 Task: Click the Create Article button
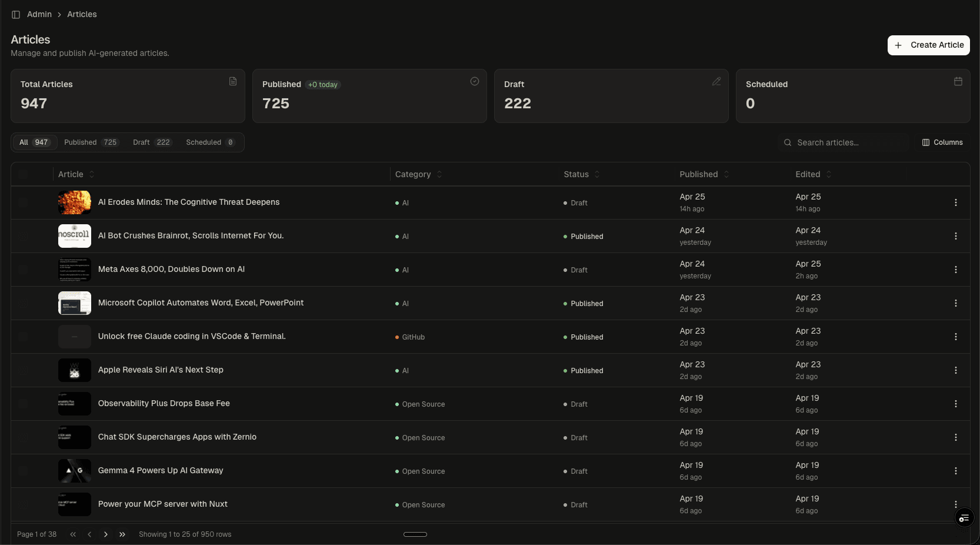pos(928,45)
